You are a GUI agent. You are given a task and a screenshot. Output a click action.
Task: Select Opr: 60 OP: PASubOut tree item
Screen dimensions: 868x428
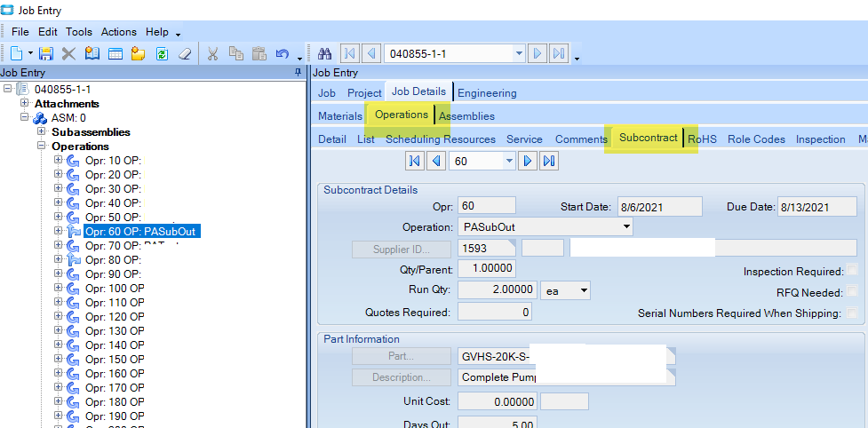141,231
